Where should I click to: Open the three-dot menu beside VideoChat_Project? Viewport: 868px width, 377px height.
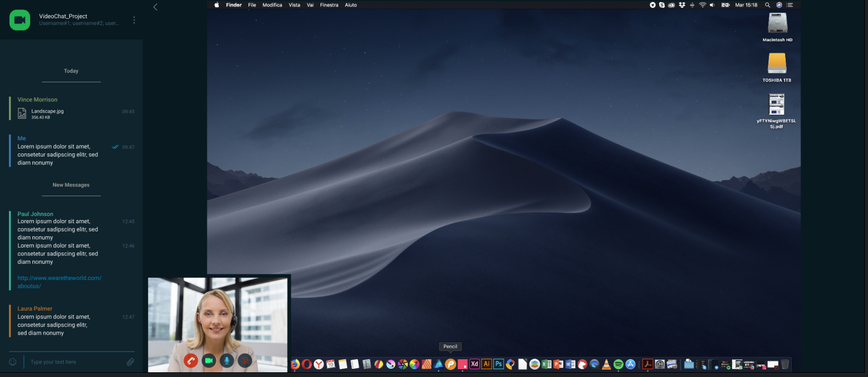(134, 20)
